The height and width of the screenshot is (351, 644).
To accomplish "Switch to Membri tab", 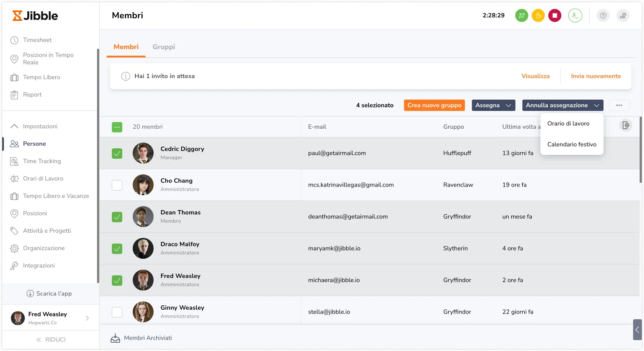I will pyautogui.click(x=126, y=47).
